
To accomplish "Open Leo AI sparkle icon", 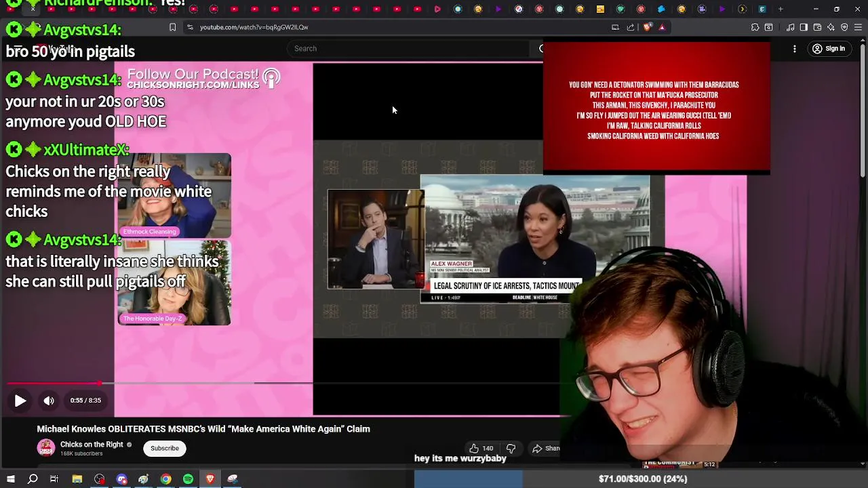I will click(831, 27).
